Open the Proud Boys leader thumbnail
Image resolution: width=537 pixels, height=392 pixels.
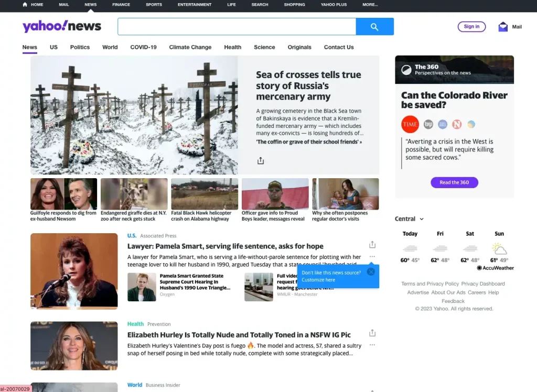(275, 194)
